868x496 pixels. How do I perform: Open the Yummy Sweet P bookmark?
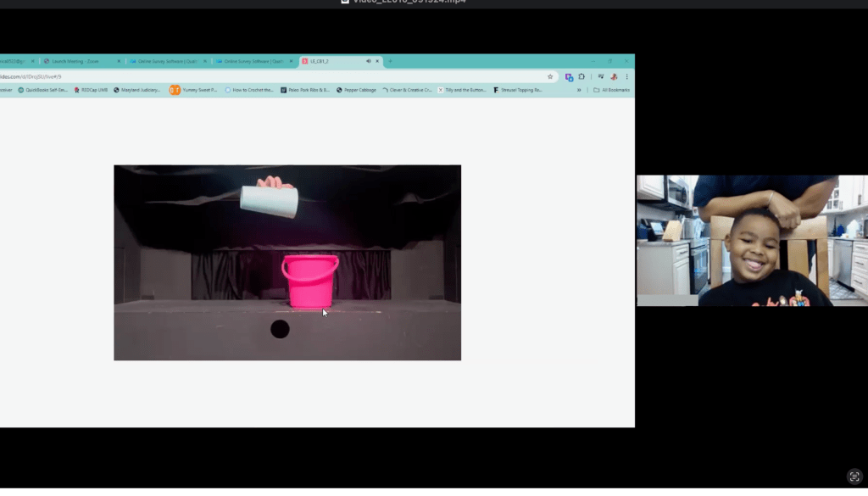193,90
